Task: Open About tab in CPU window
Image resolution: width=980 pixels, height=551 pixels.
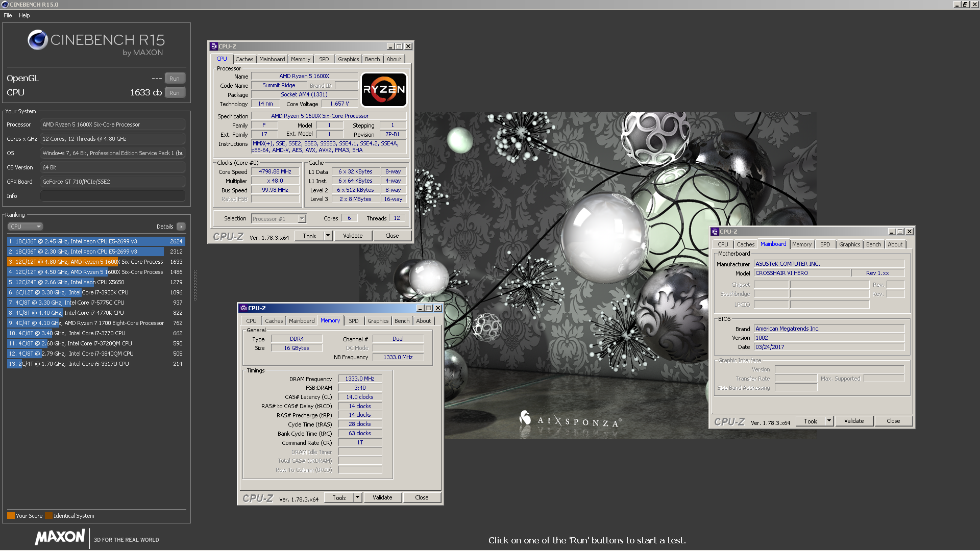Action: click(394, 59)
